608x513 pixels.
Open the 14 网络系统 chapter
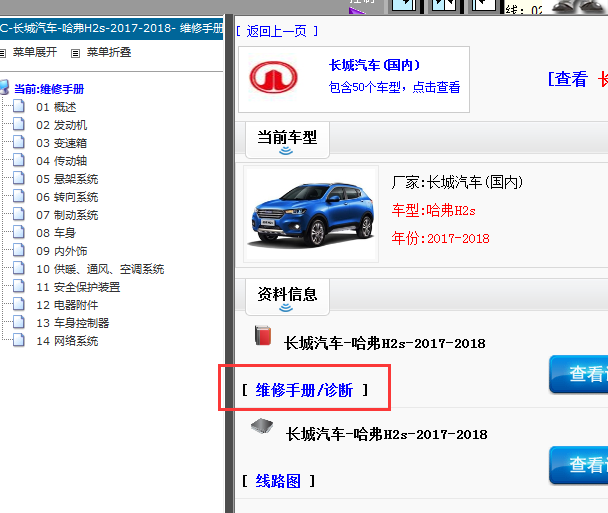[x=67, y=341]
